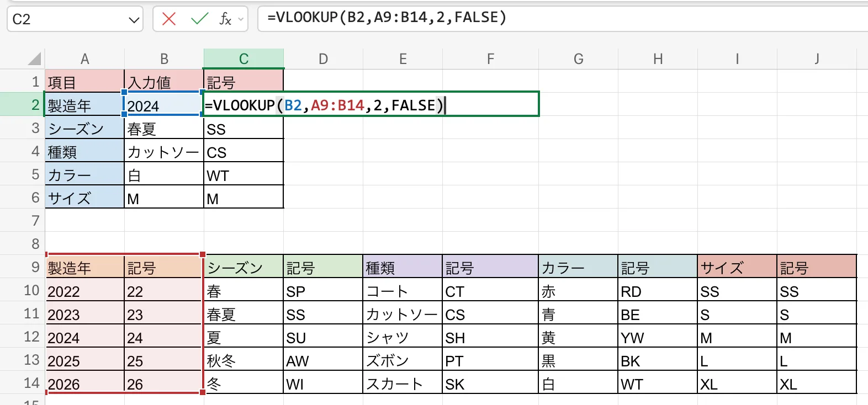Click the green checkmark enter formula icon

pyautogui.click(x=199, y=19)
